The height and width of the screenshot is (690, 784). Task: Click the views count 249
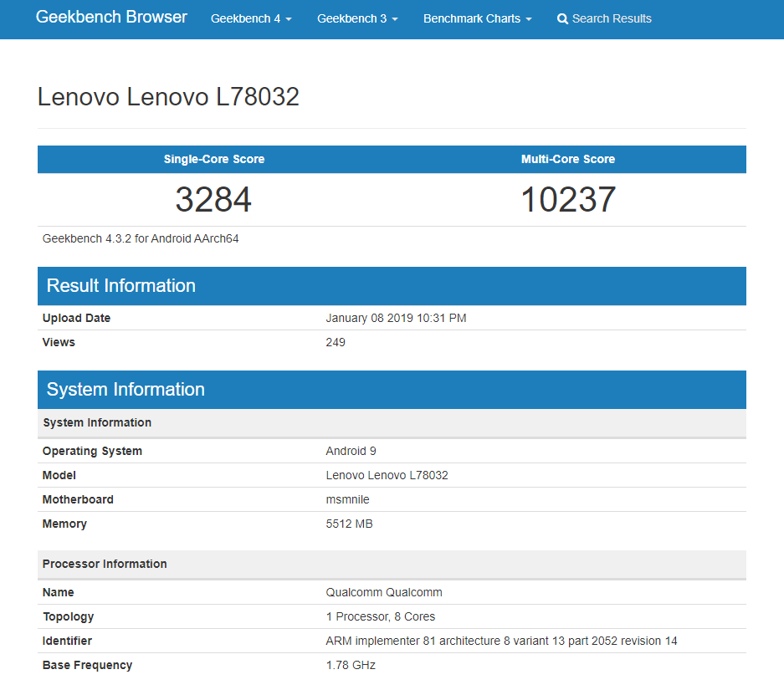tap(336, 342)
